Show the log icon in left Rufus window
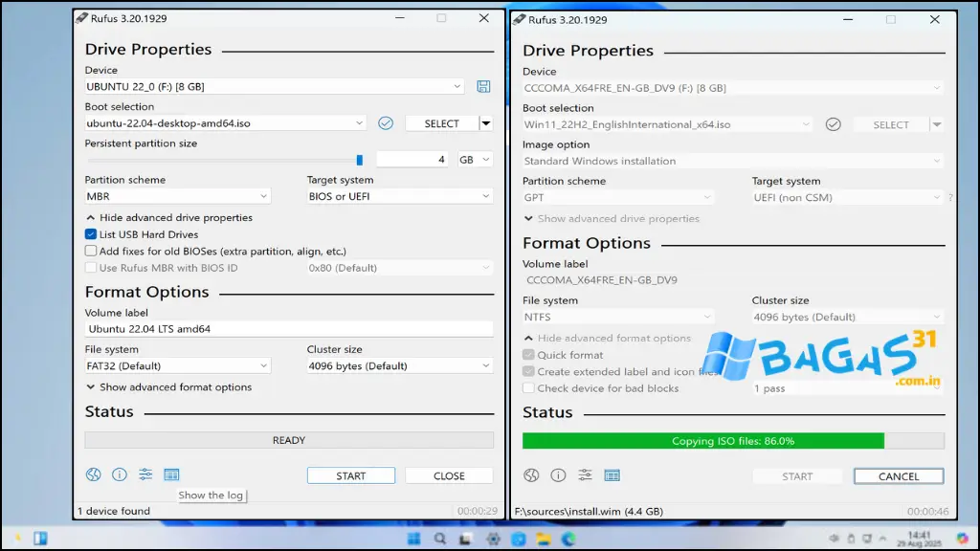This screenshot has height=551, width=980. pyautogui.click(x=171, y=474)
